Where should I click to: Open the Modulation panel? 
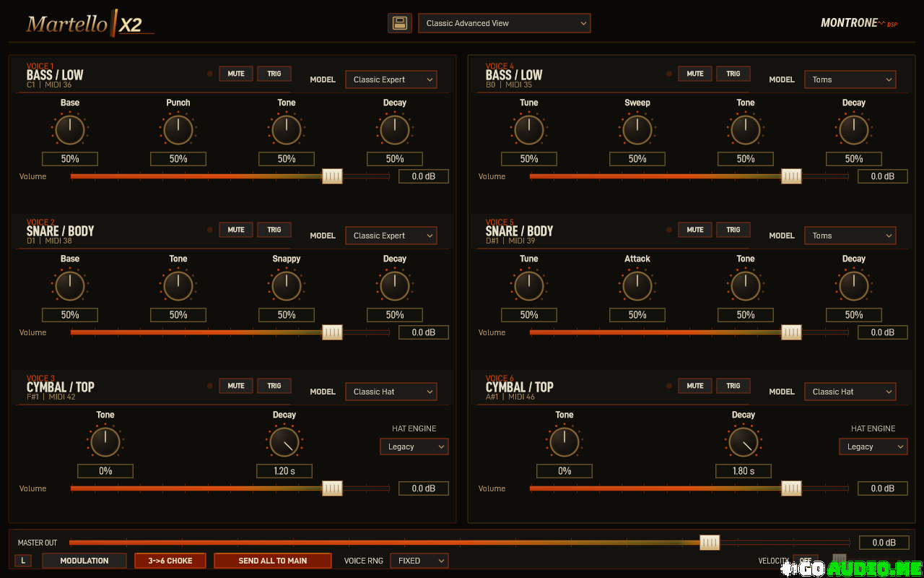84,561
